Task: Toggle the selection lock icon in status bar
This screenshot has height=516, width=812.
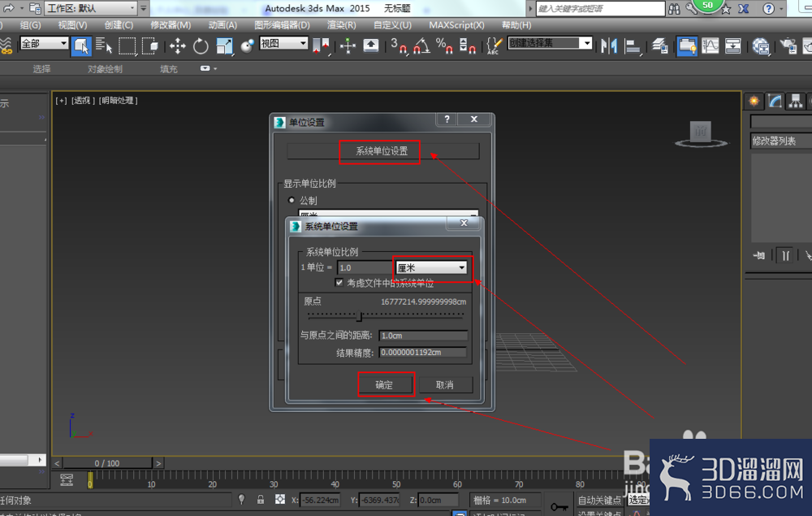Action: click(261, 500)
